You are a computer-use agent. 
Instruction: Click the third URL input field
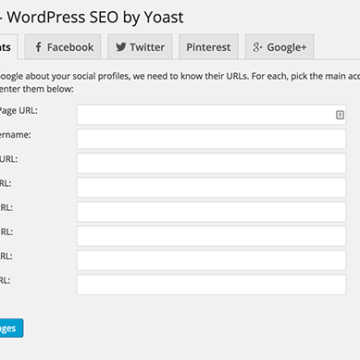click(211, 163)
